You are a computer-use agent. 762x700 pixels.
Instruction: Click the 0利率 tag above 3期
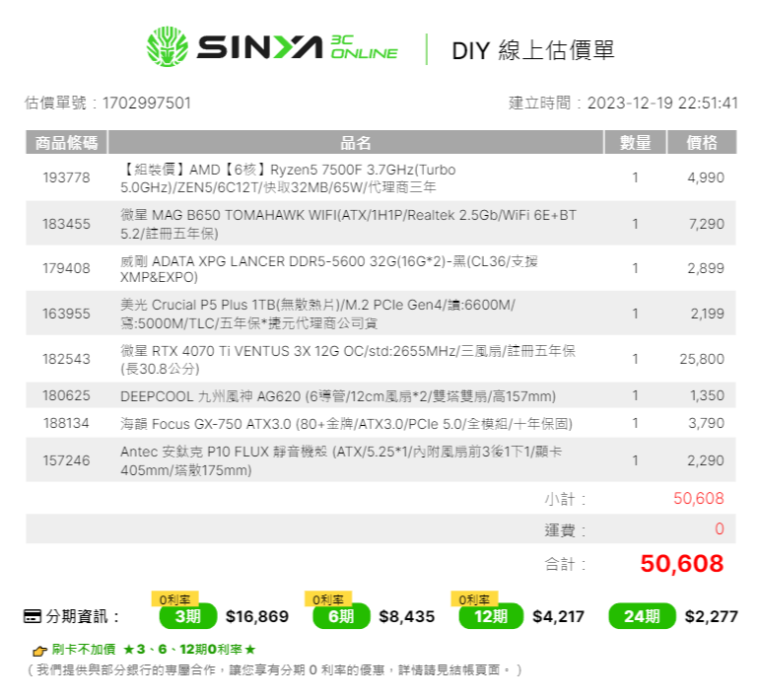coord(174,598)
